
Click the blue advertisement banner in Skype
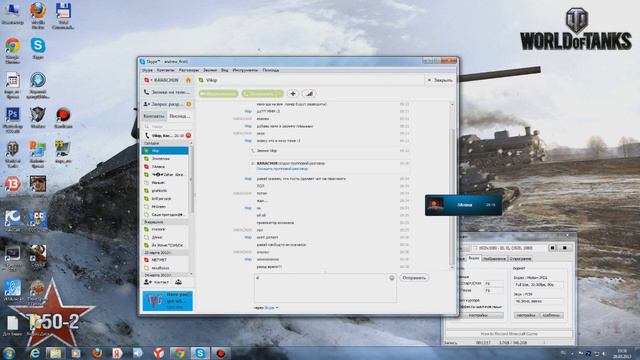pyautogui.click(x=167, y=300)
